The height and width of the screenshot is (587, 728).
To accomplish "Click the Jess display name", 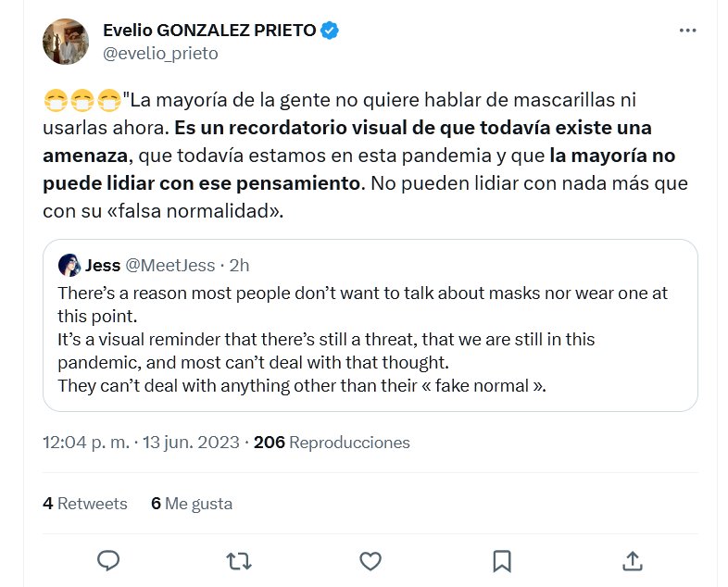I will coord(103,266).
